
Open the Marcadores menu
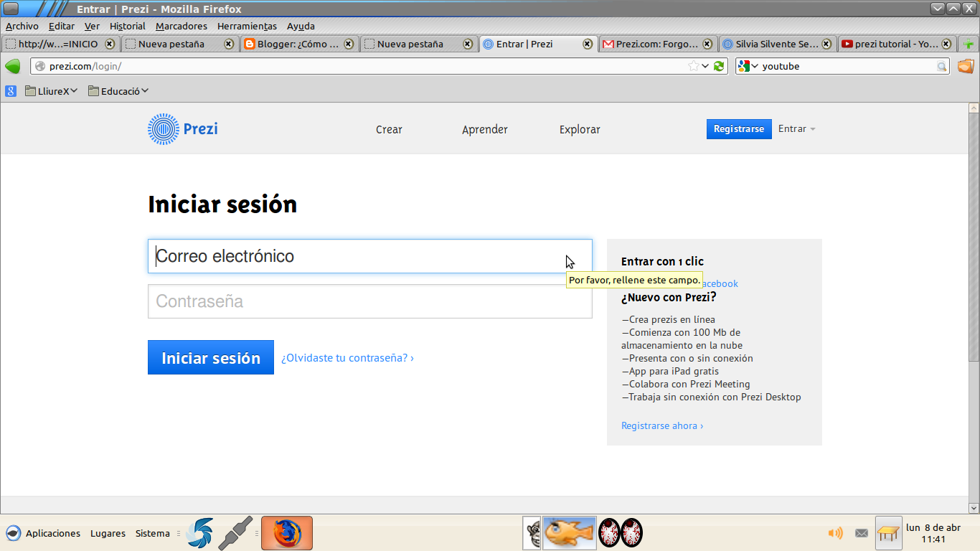pyautogui.click(x=182, y=26)
